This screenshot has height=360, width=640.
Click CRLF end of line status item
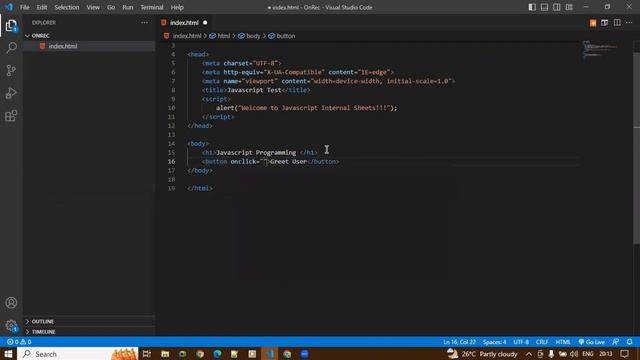pos(542,342)
